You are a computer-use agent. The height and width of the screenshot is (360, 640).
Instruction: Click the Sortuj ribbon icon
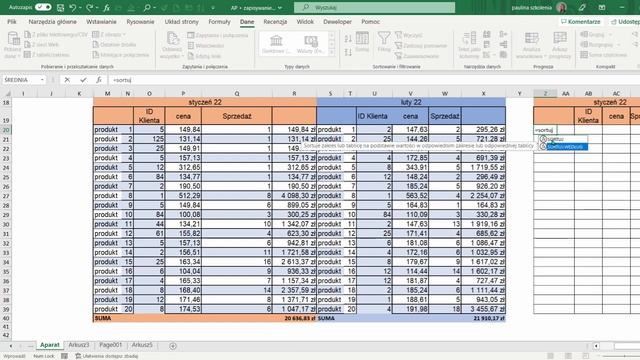click(362, 42)
